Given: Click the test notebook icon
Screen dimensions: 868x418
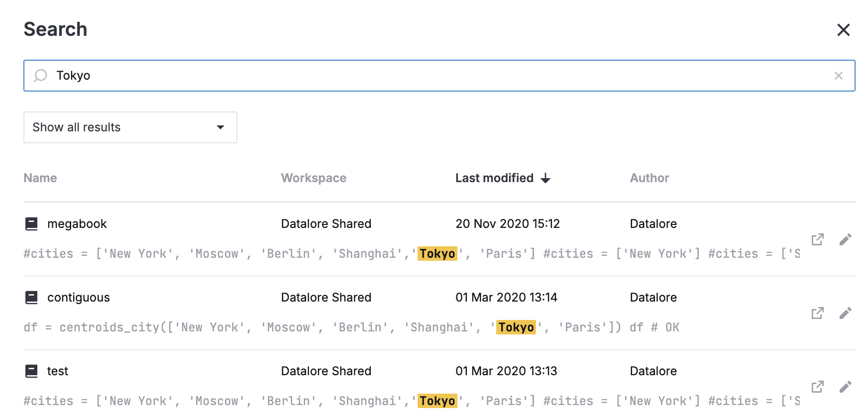Looking at the screenshot, I should (x=31, y=371).
